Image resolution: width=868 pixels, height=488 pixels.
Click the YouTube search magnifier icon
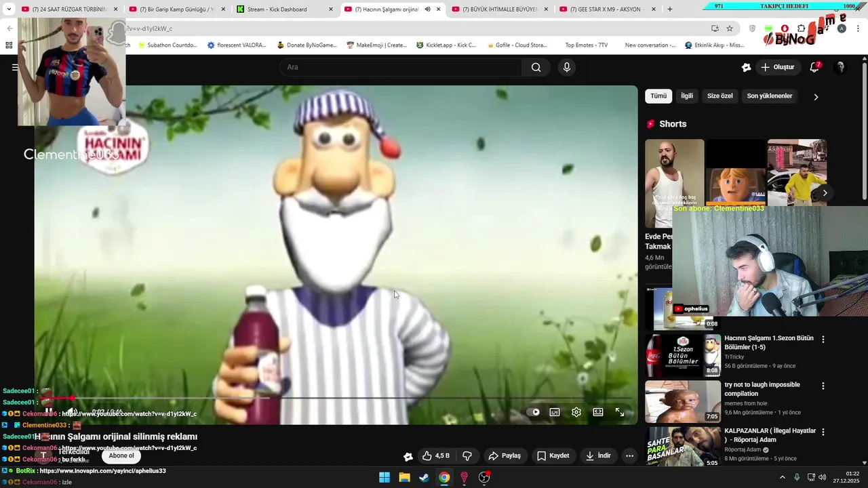point(536,67)
